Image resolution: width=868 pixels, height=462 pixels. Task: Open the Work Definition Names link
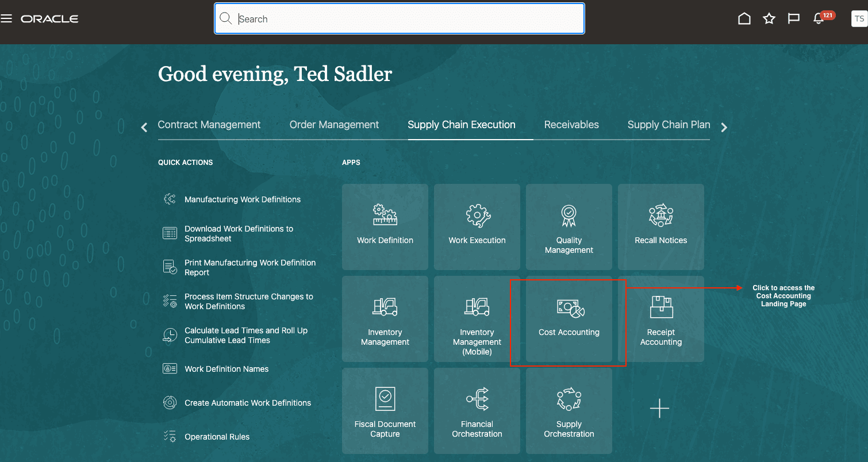click(x=226, y=369)
